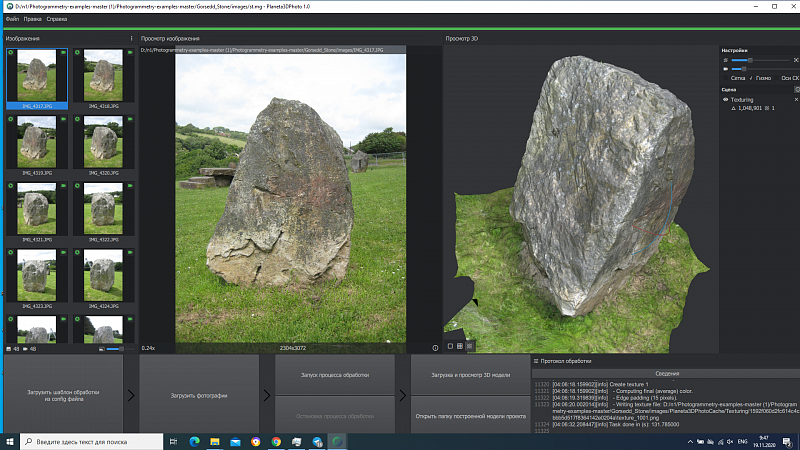Click Открыть папку построенной модели проекта

pos(470,415)
